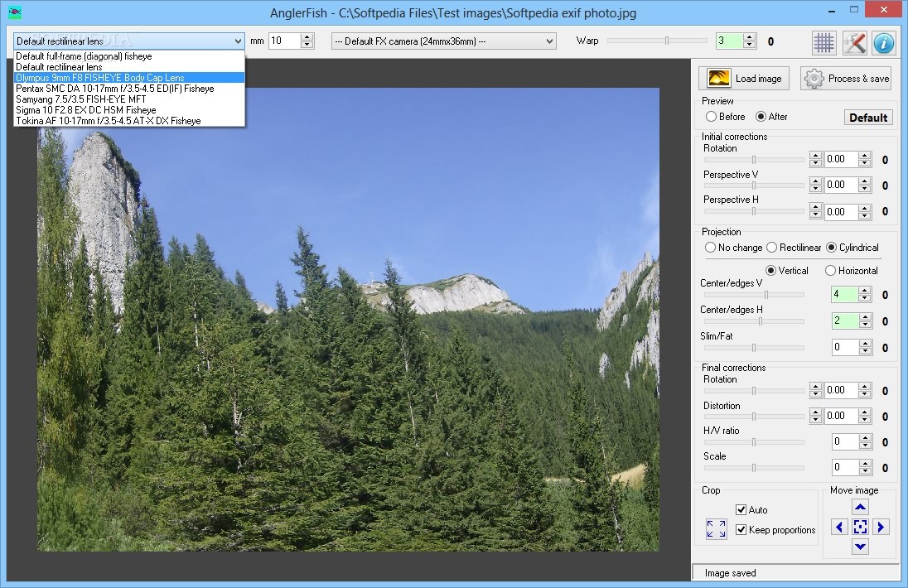Click the H/V ratio value field

coord(845,441)
